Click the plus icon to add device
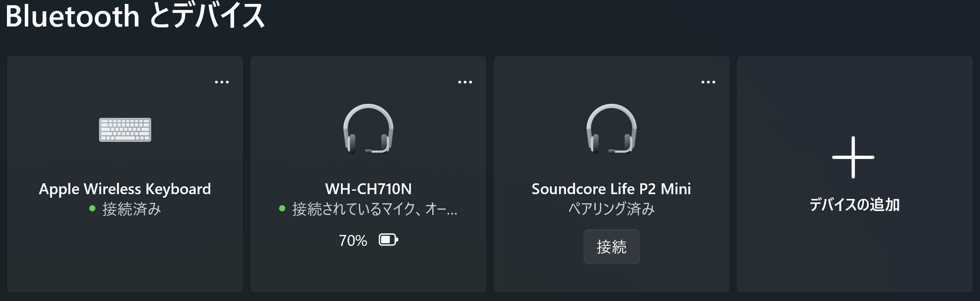Viewport: 980px width, 301px height. [x=853, y=157]
